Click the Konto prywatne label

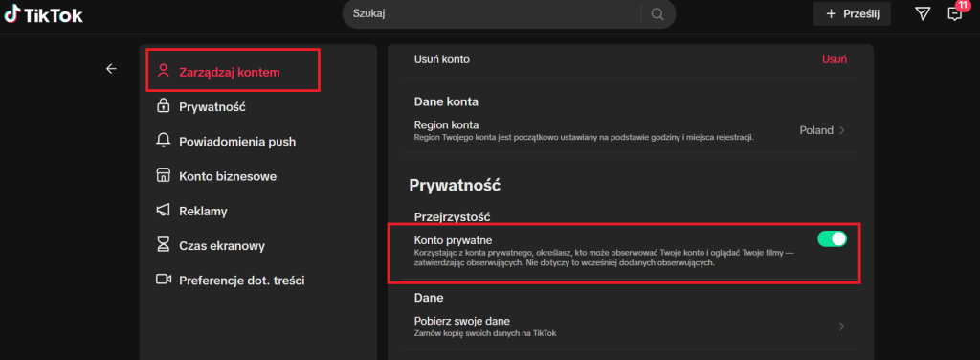(454, 240)
